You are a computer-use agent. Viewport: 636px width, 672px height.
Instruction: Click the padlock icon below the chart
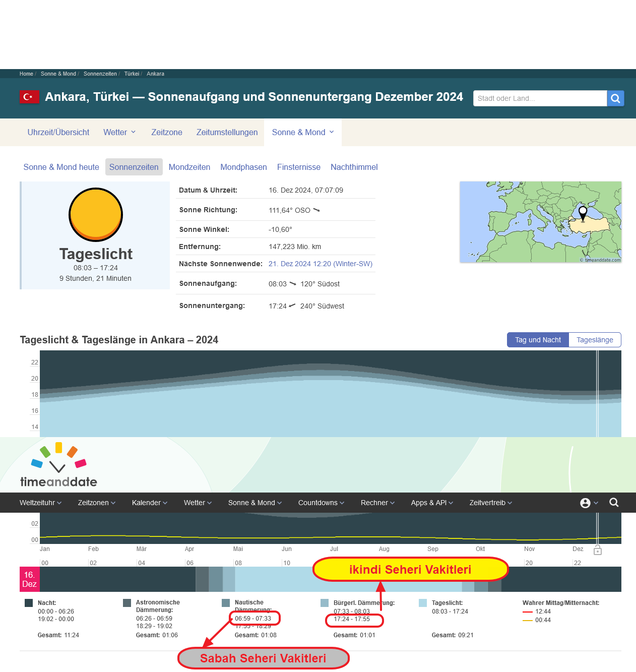coord(598,550)
